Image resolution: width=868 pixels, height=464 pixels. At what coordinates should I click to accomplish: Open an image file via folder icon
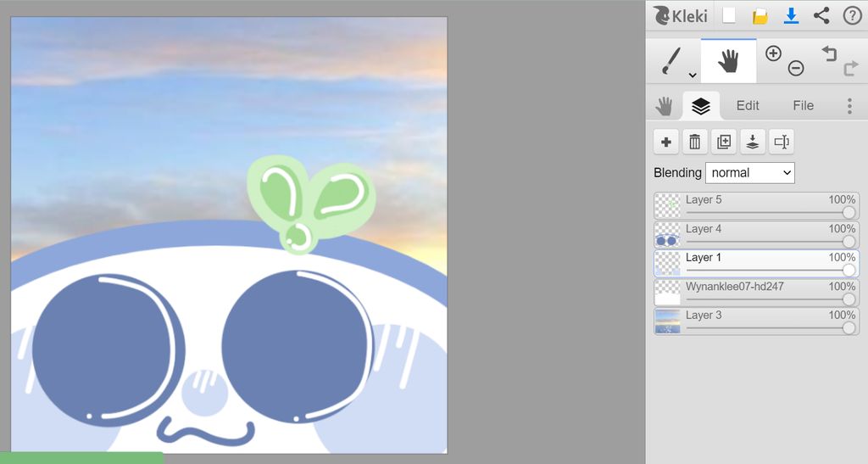click(760, 16)
